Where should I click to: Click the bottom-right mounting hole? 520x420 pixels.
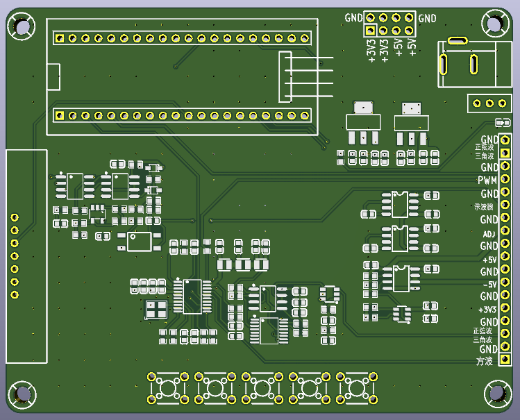click(496, 394)
